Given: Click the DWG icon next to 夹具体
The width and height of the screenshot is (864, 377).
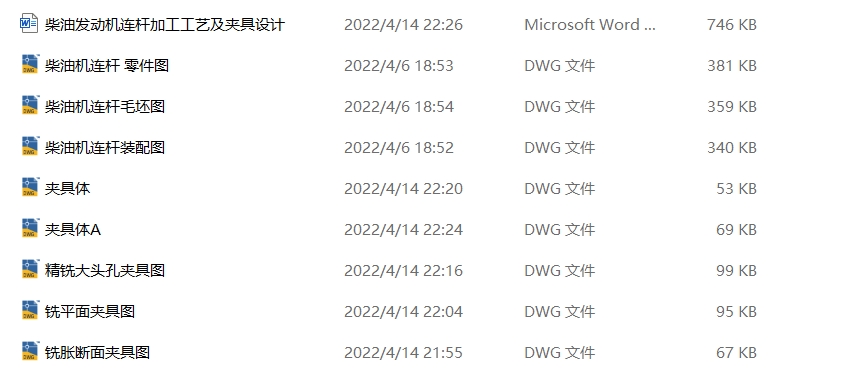Looking at the screenshot, I should click(x=30, y=187).
